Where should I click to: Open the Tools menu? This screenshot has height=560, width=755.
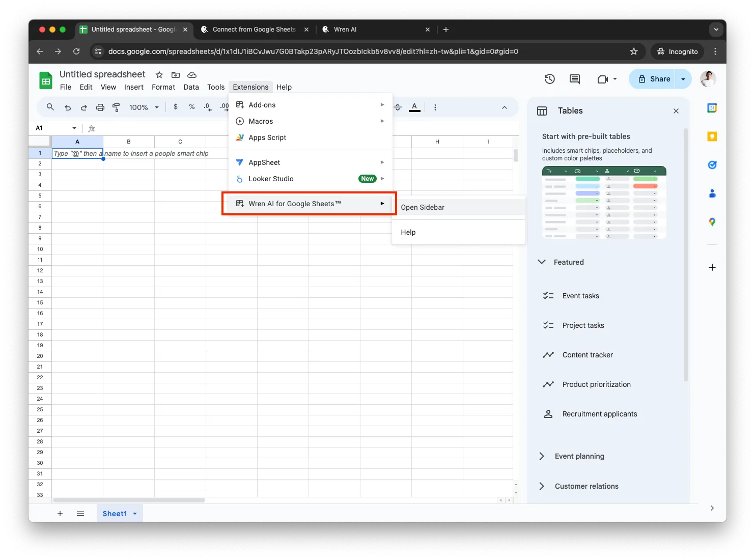[x=216, y=87]
